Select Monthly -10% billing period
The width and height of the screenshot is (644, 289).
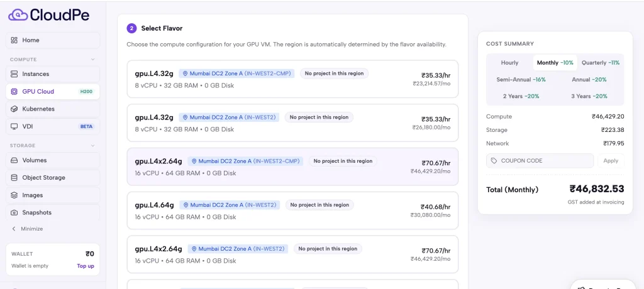point(555,63)
